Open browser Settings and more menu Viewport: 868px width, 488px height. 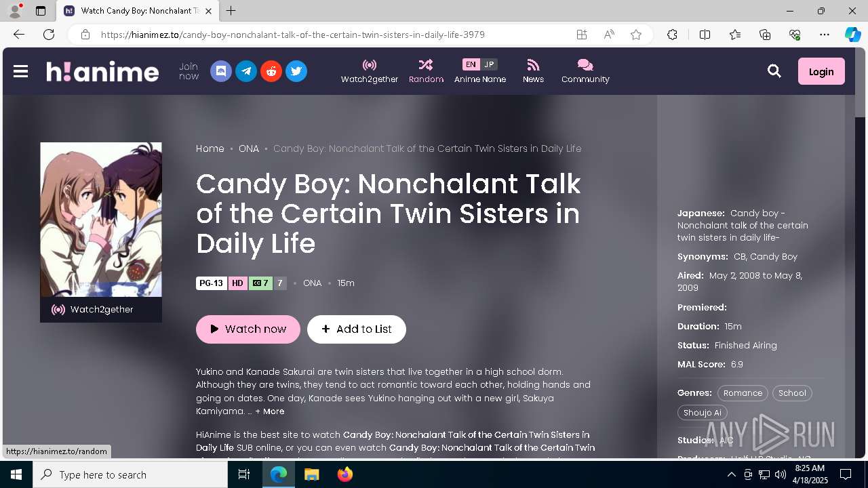click(x=825, y=35)
